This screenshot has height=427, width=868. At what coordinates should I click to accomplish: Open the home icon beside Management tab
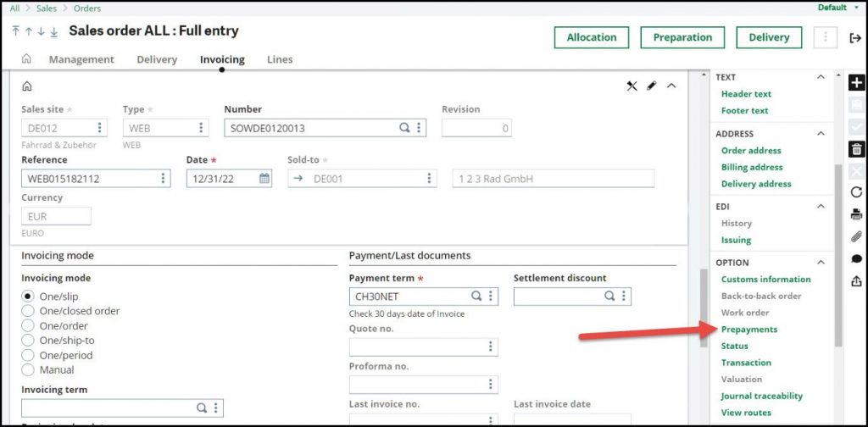[x=26, y=59]
